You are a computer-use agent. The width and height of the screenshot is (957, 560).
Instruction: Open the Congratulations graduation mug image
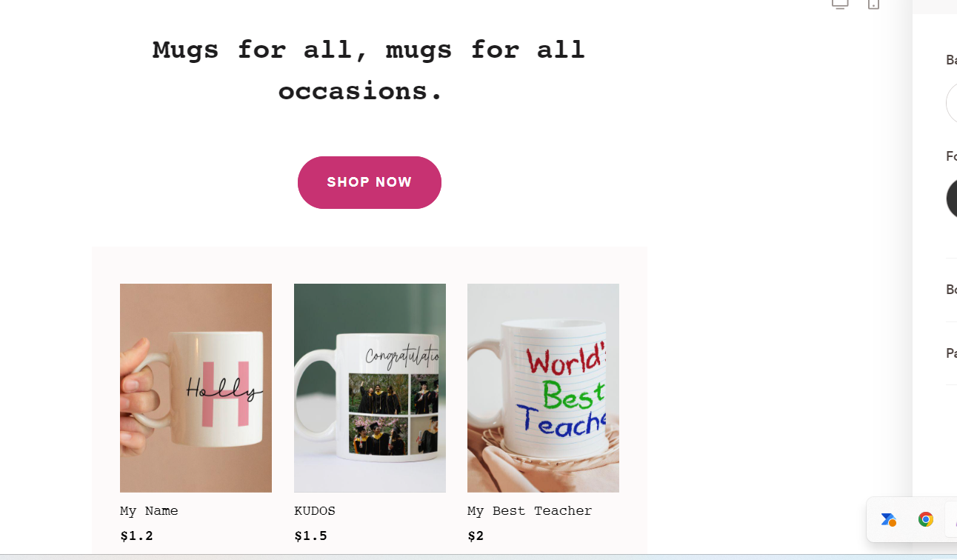point(370,388)
